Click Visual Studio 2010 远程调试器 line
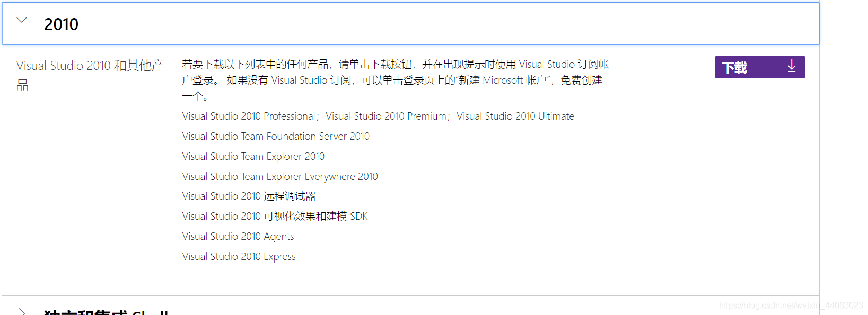 point(249,196)
